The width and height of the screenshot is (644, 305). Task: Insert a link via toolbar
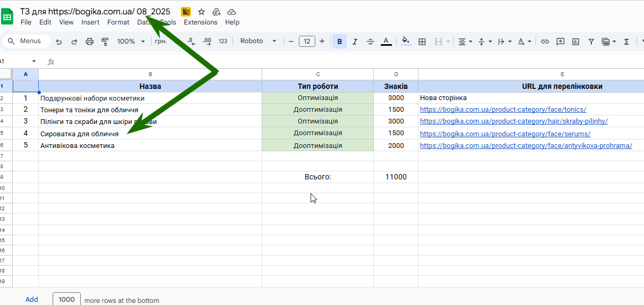pyautogui.click(x=545, y=42)
